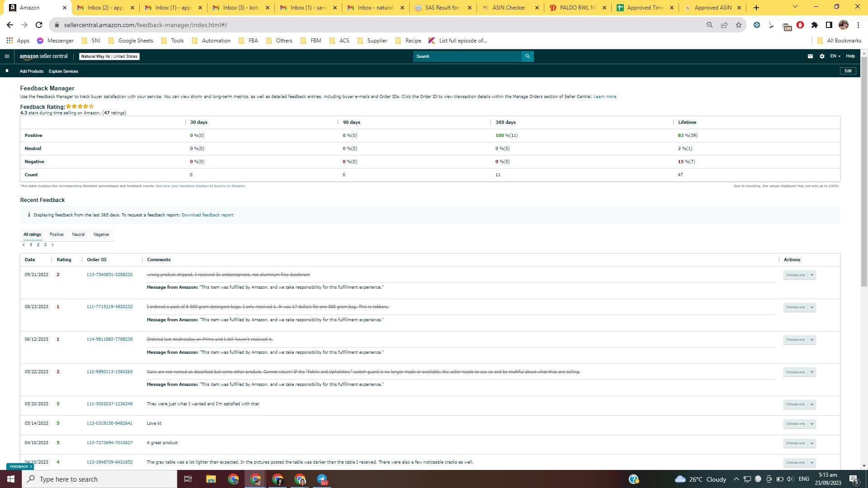
Task: Select the Neutral feedback tab
Action: [x=78, y=235]
